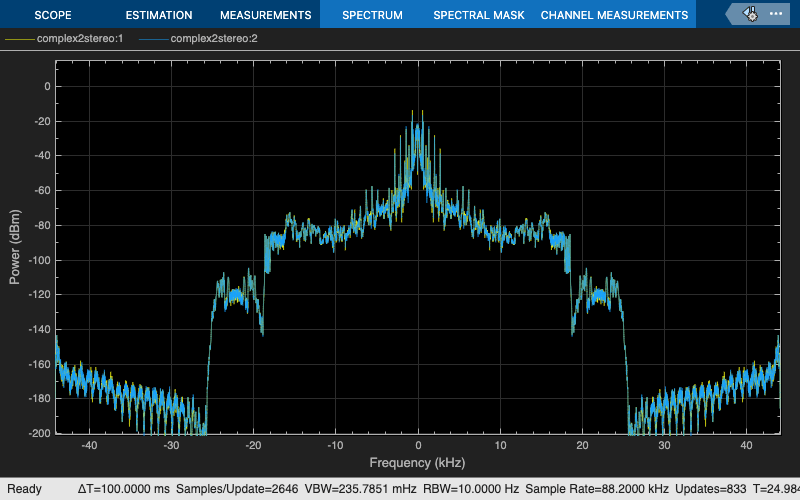The image size is (800, 500).
Task: Click the 40 tick on frequency axis
Action: (x=746, y=445)
